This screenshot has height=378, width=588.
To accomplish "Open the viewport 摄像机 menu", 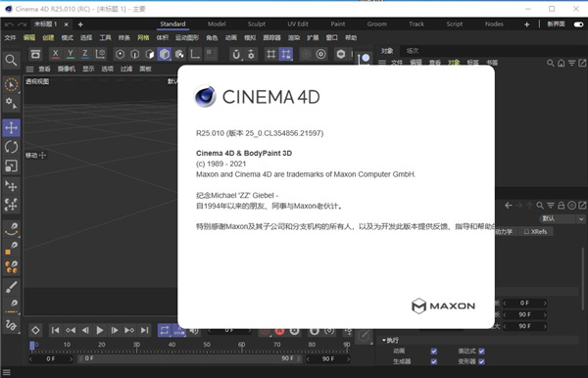I will (x=67, y=69).
